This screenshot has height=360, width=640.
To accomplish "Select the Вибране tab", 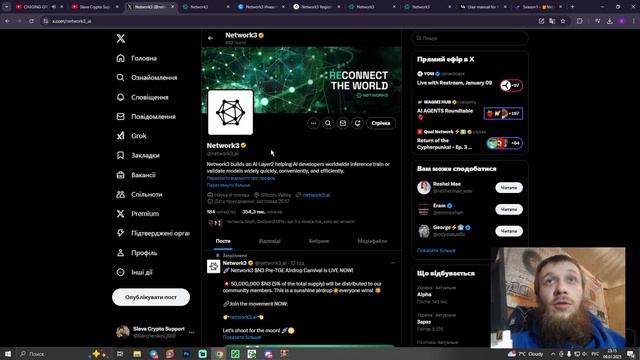I will [319, 241].
